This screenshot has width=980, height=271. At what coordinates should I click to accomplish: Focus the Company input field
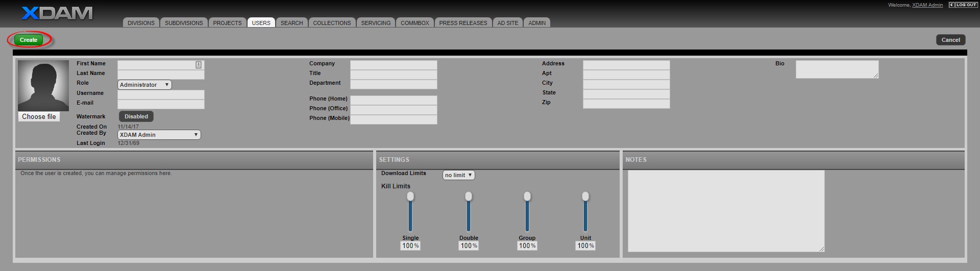click(394, 65)
